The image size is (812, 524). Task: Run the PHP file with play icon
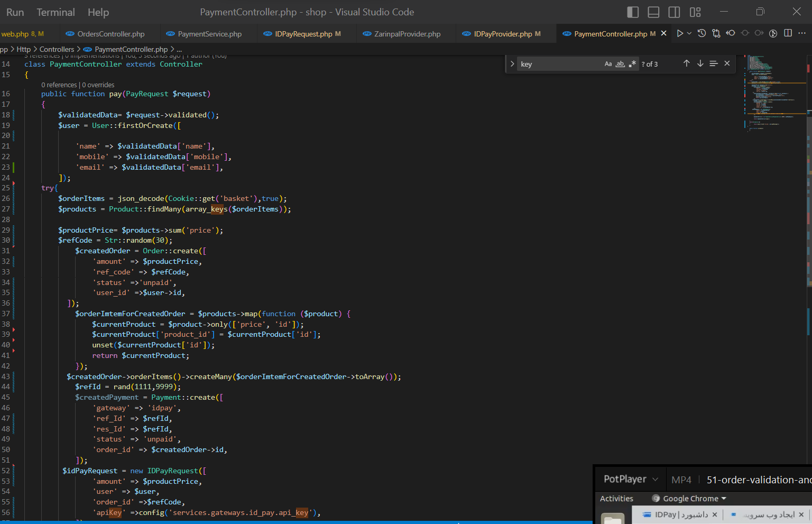point(680,33)
